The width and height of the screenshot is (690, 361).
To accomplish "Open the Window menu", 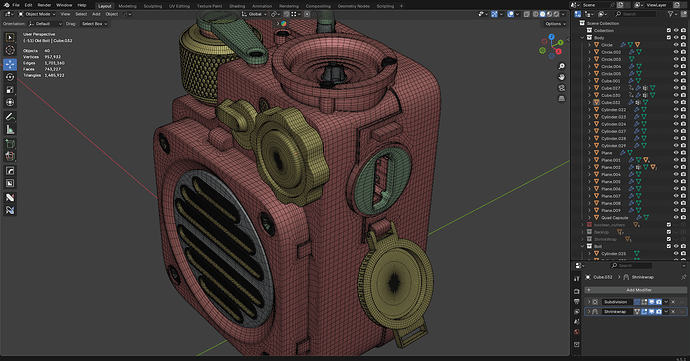I will click(64, 5).
